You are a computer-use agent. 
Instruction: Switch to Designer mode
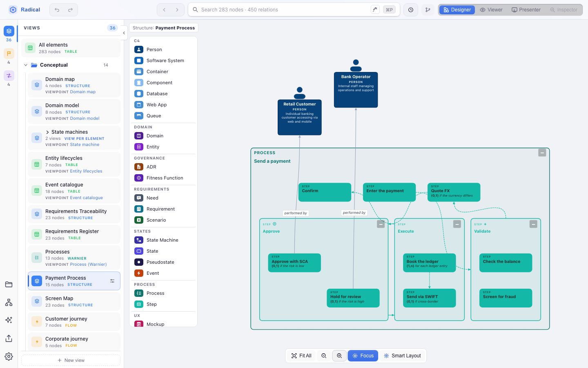pyautogui.click(x=457, y=10)
